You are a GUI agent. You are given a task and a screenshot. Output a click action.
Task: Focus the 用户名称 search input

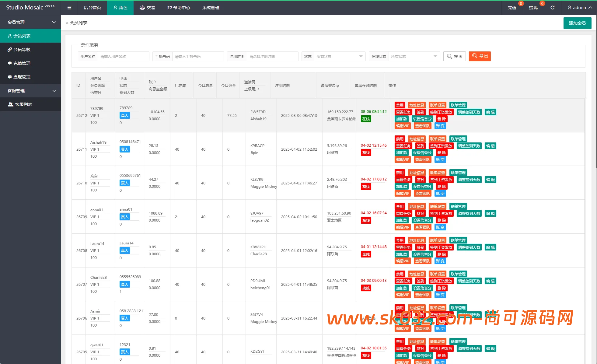123,56
